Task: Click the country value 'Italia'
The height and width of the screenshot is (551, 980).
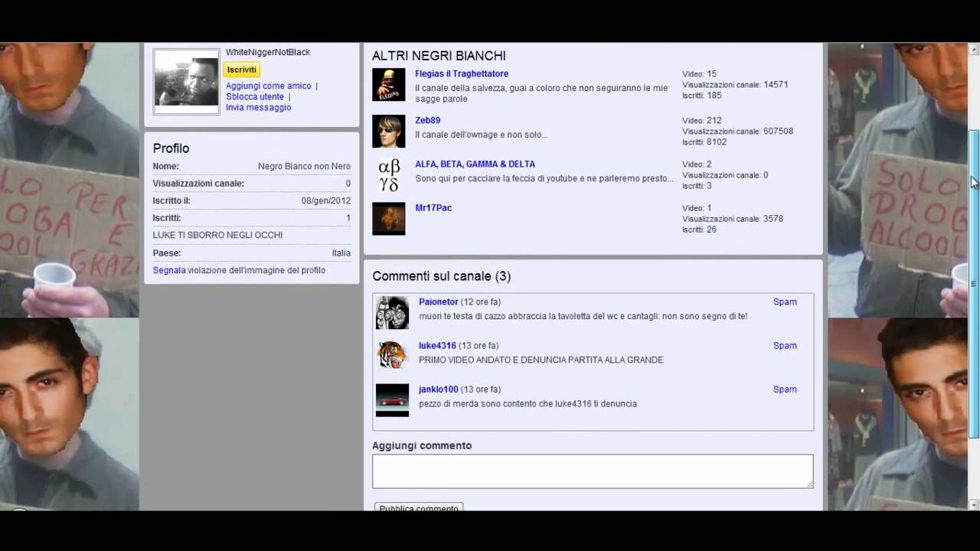Action: click(x=341, y=253)
